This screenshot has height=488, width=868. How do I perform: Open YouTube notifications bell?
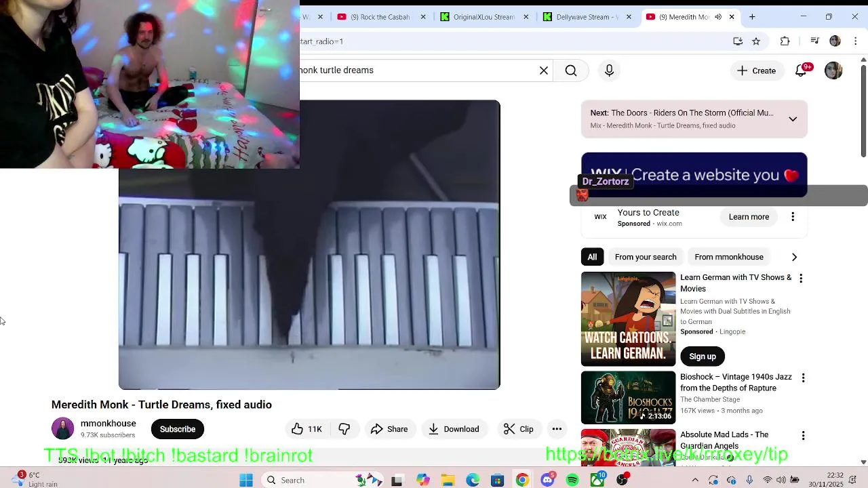click(801, 70)
